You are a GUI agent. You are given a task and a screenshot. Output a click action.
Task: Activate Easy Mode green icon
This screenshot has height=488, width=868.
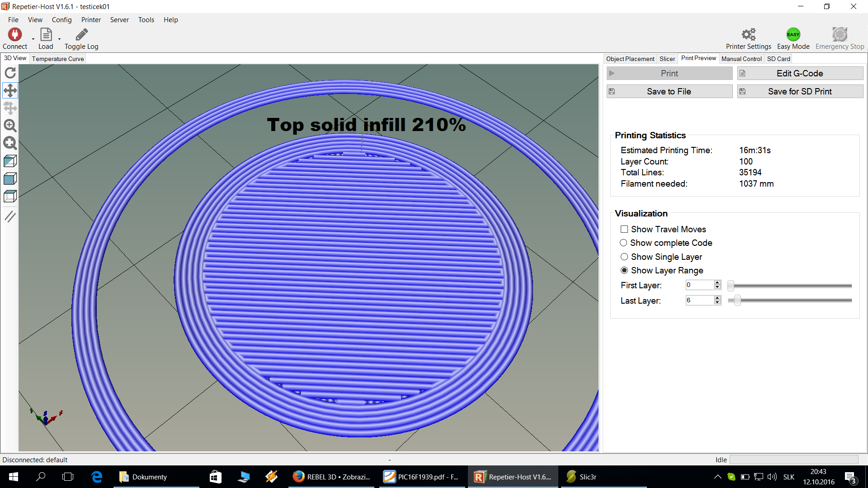pos(793,35)
